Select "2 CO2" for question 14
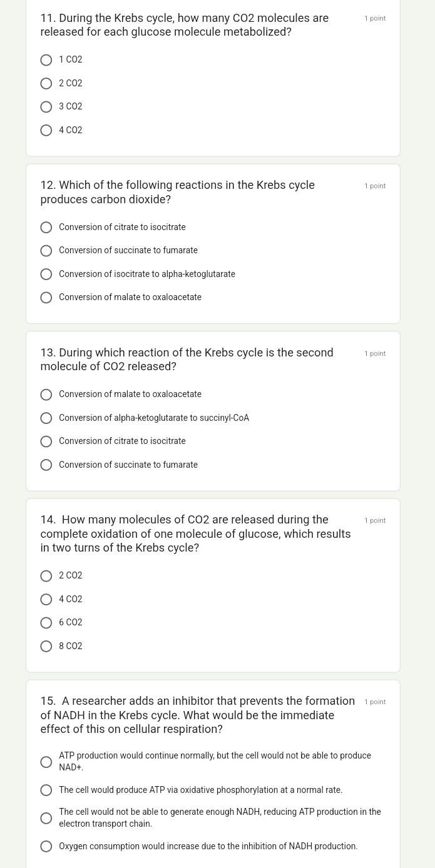The height and width of the screenshot is (868, 435). click(x=46, y=575)
